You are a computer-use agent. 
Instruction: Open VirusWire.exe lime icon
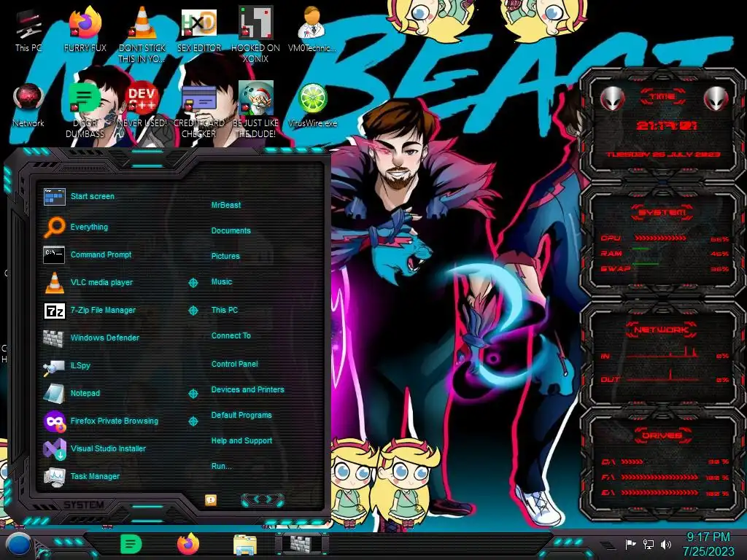click(312, 105)
